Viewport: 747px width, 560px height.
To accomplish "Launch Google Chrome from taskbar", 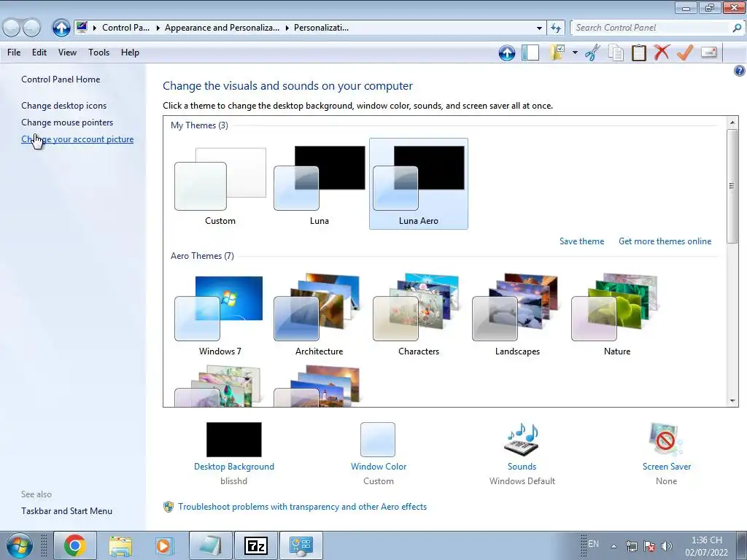I will click(x=75, y=545).
